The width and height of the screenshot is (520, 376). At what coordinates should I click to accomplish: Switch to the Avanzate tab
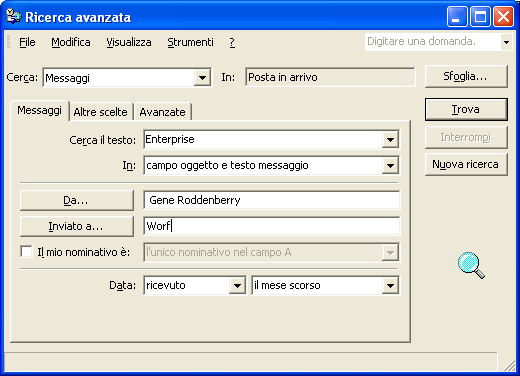[x=162, y=112]
